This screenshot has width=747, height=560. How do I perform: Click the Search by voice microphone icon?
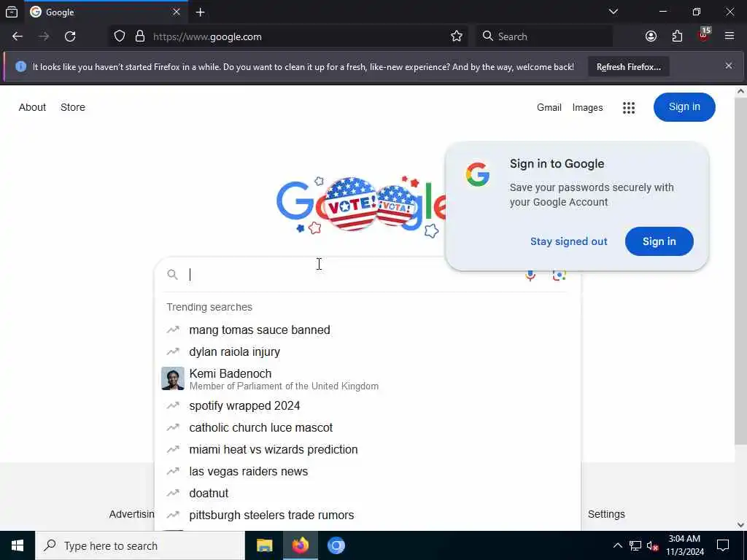(530, 275)
